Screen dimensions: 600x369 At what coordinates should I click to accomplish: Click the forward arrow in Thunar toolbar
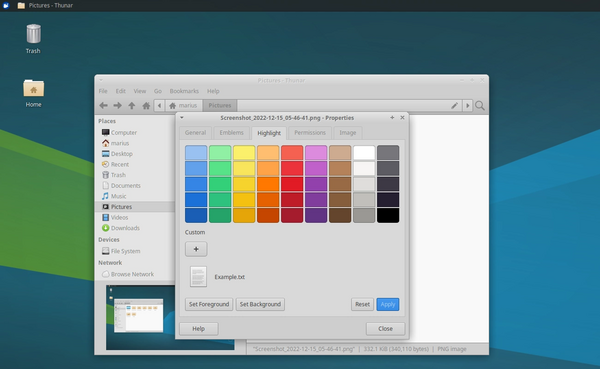coord(117,106)
